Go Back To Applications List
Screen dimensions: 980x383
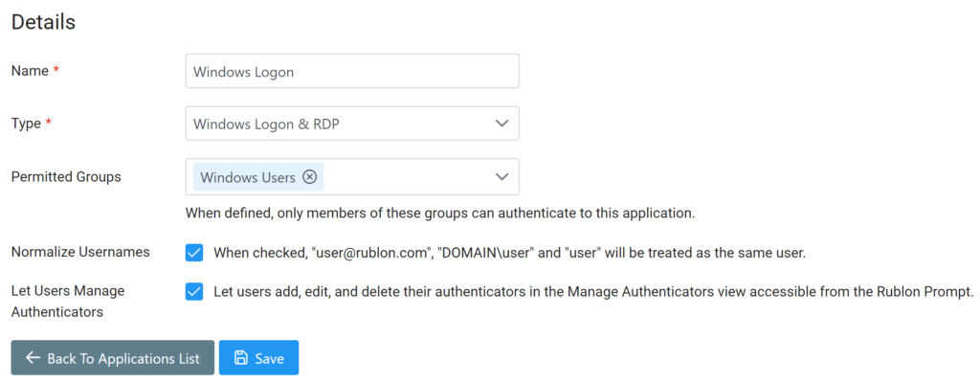pyautogui.click(x=112, y=358)
